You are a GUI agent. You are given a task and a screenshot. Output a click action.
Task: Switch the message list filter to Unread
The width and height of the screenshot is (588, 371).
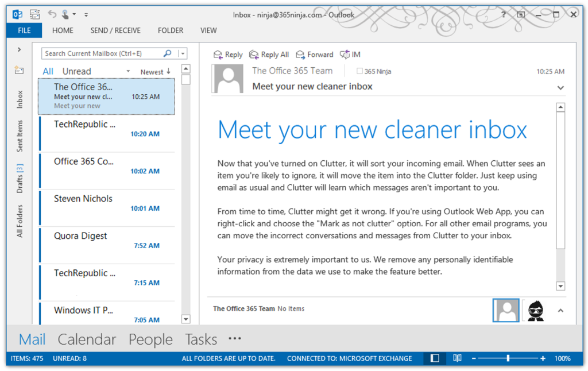pos(77,71)
